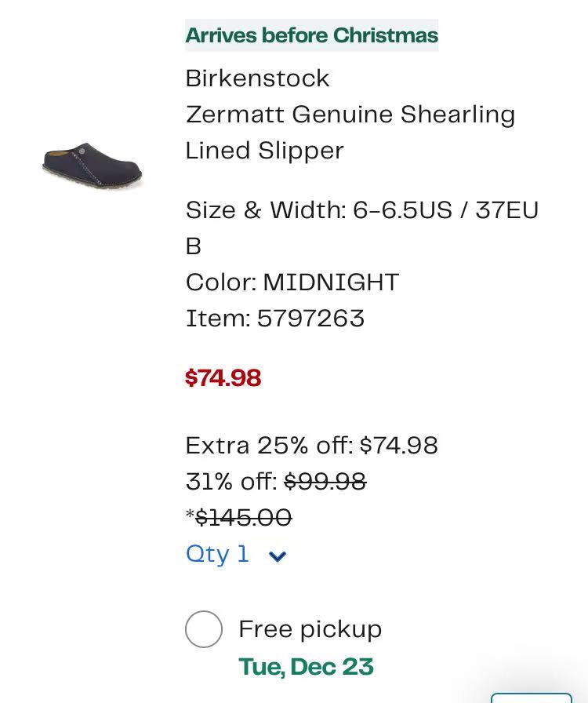Select the Free pickup radio button
Image resolution: width=588 pixels, height=703 pixels.
click(x=204, y=629)
